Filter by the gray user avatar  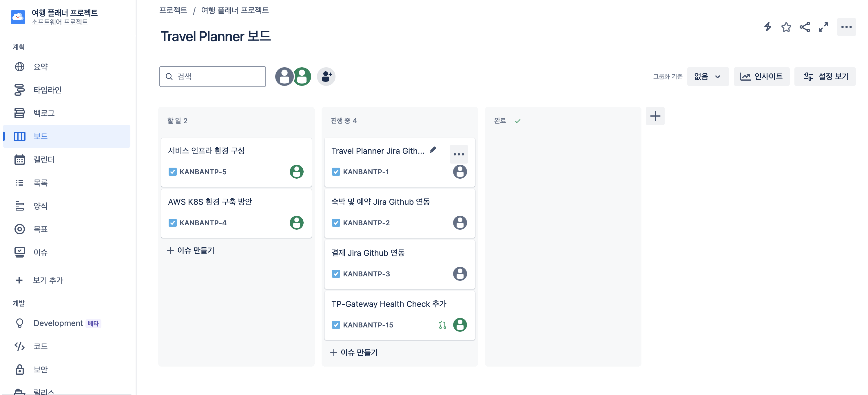[x=284, y=77]
